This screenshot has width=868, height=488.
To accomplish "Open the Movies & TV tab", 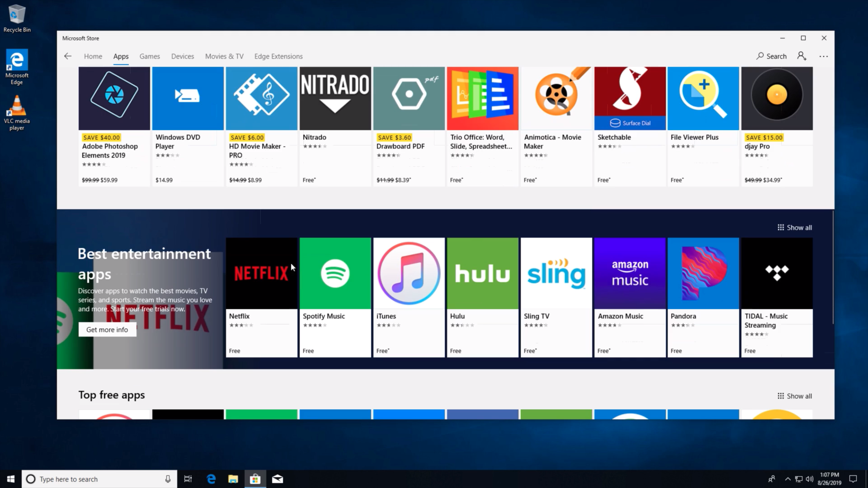I will click(224, 56).
